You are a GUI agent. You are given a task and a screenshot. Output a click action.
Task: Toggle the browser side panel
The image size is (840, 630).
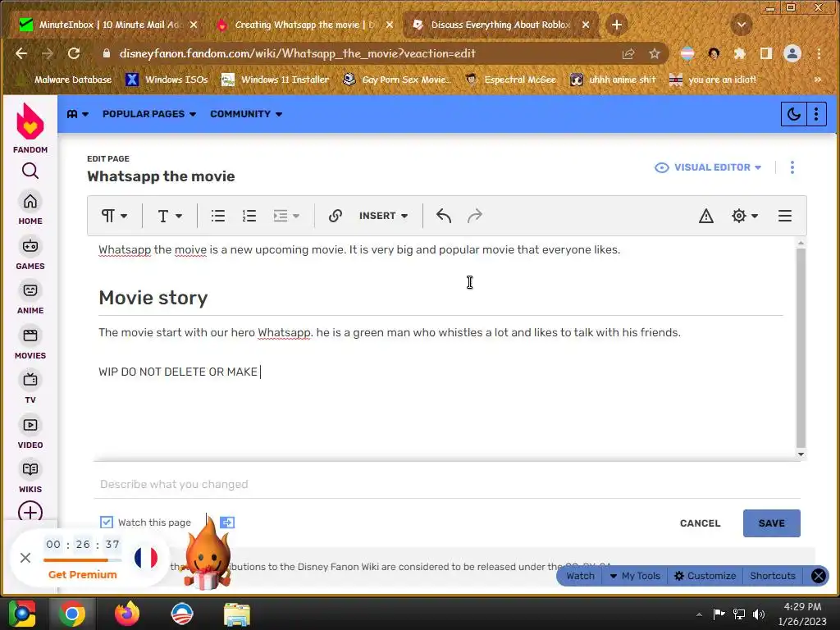(x=766, y=53)
